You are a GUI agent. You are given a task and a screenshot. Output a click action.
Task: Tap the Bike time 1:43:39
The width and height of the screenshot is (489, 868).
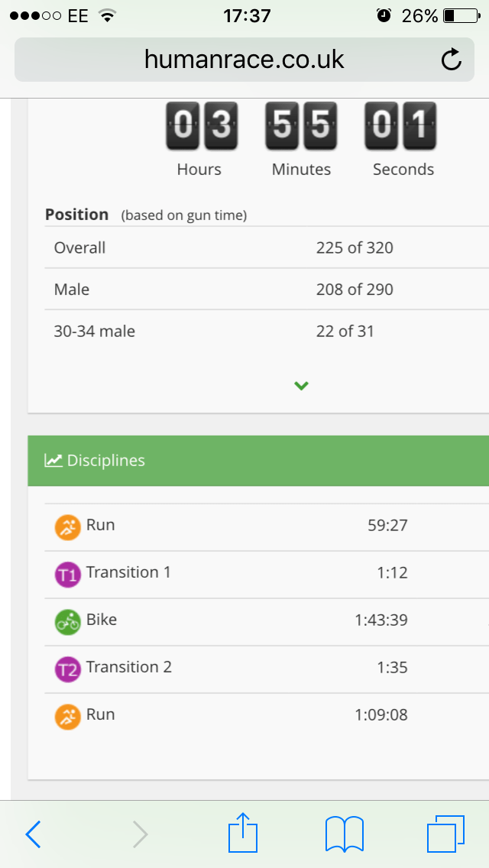click(x=381, y=620)
